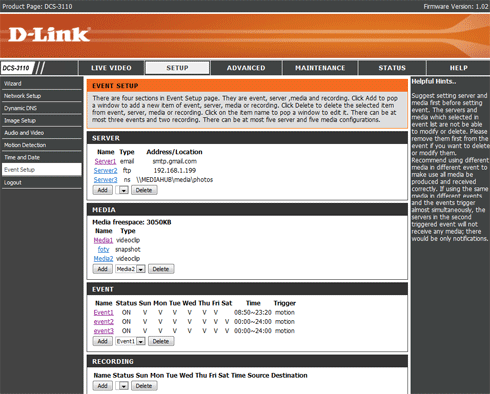Screen dimensions: 490x394
Task: Open Wizard in the sidebar
Action: point(42,84)
